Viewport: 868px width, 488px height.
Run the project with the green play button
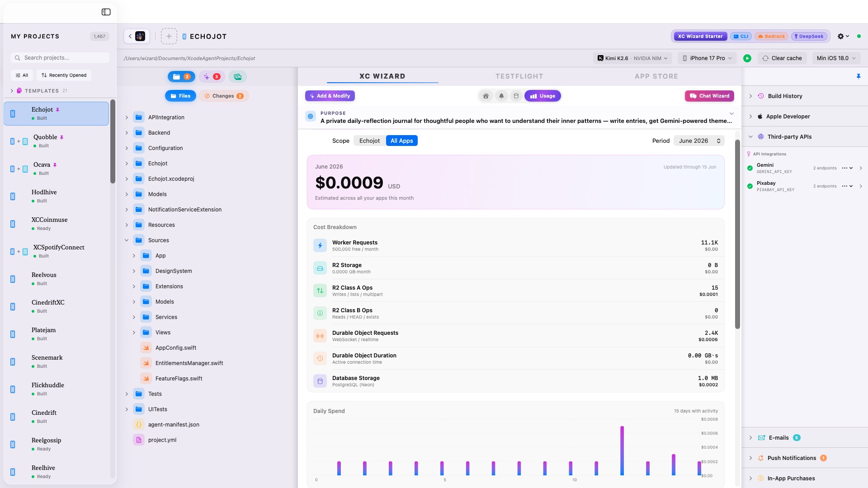click(x=747, y=58)
